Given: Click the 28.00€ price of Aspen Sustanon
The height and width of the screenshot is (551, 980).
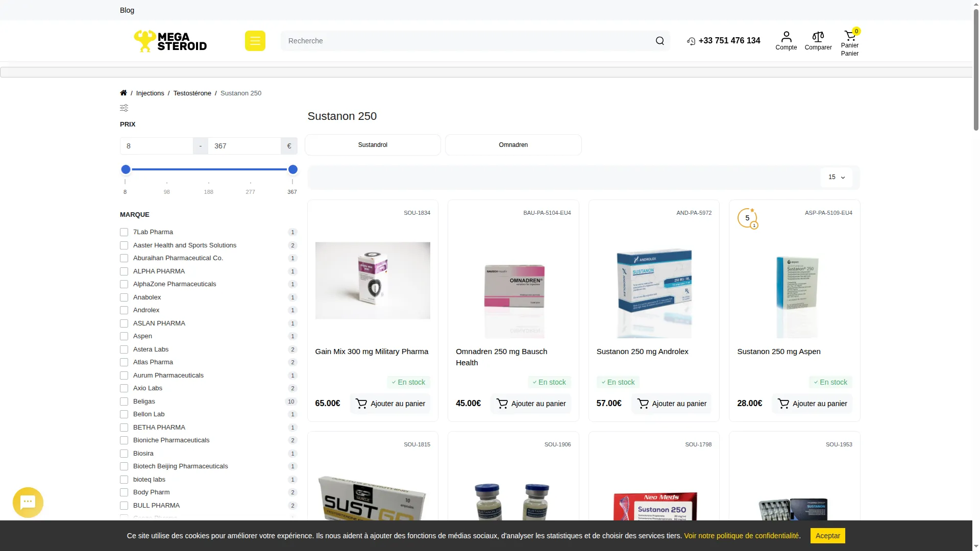Looking at the screenshot, I should [750, 404].
